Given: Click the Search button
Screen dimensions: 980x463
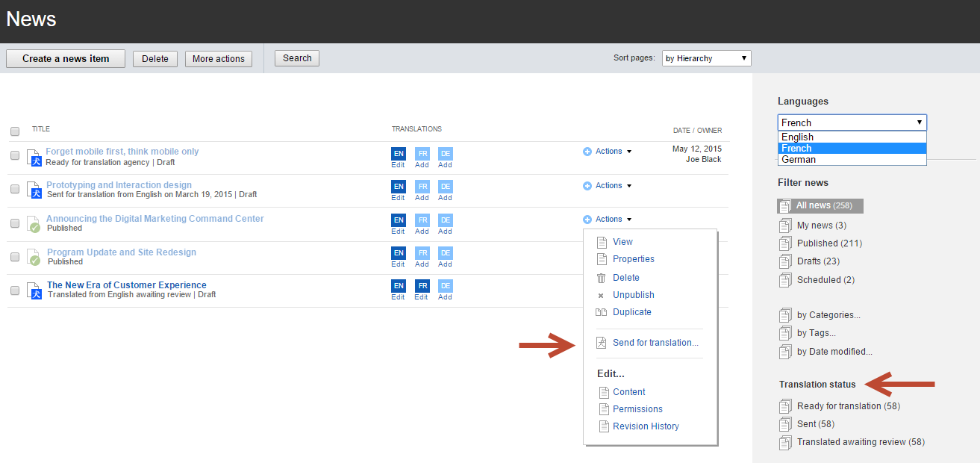Looking at the screenshot, I should pyautogui.click(x=297, y=58).
